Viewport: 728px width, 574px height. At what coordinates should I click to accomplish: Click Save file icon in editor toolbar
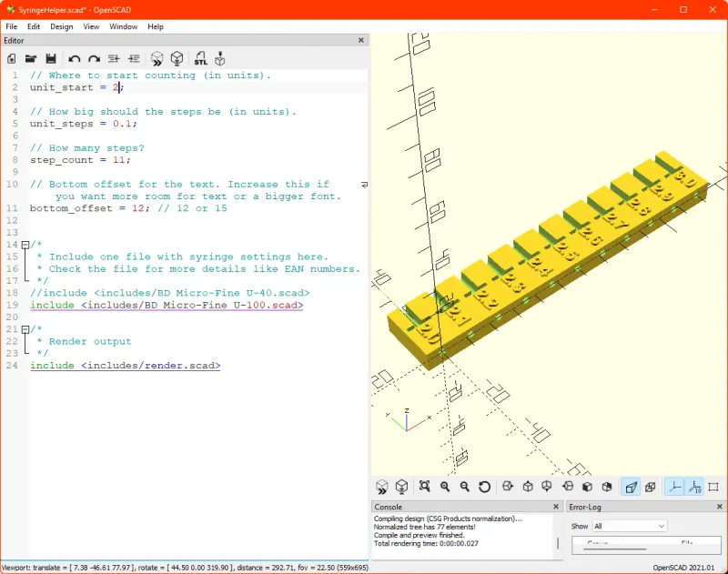(x=51, y=58)
